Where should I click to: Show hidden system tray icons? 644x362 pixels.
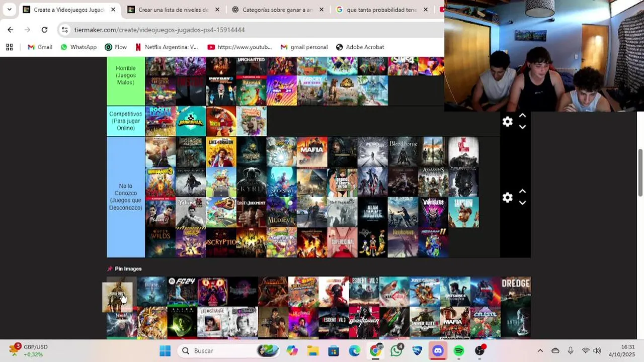click(540, 350)
